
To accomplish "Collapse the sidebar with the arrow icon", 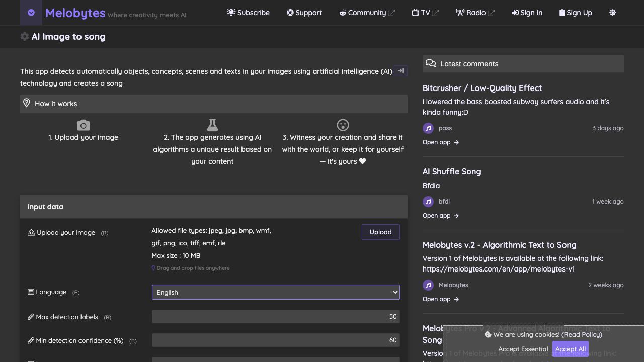I will click(400, 71).
